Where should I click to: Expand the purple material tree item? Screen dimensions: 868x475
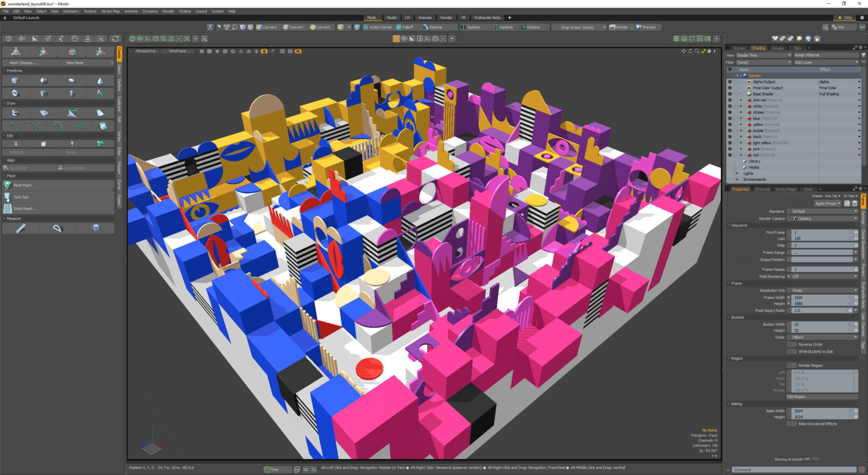[741, 131]
